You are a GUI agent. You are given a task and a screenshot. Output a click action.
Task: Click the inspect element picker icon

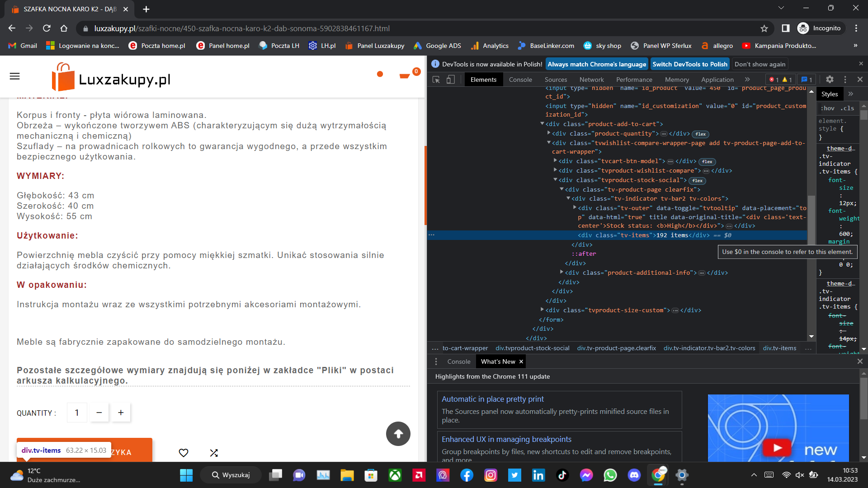tap(436, 80)
